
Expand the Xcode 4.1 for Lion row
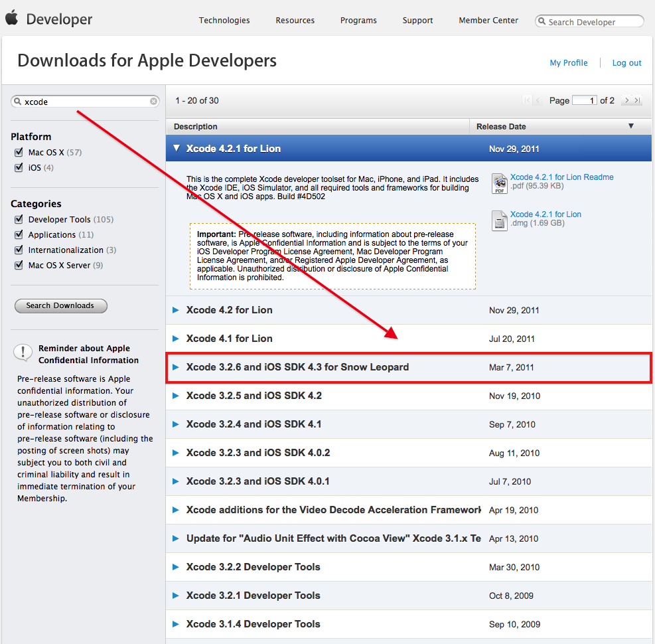(x=176, y=339)
